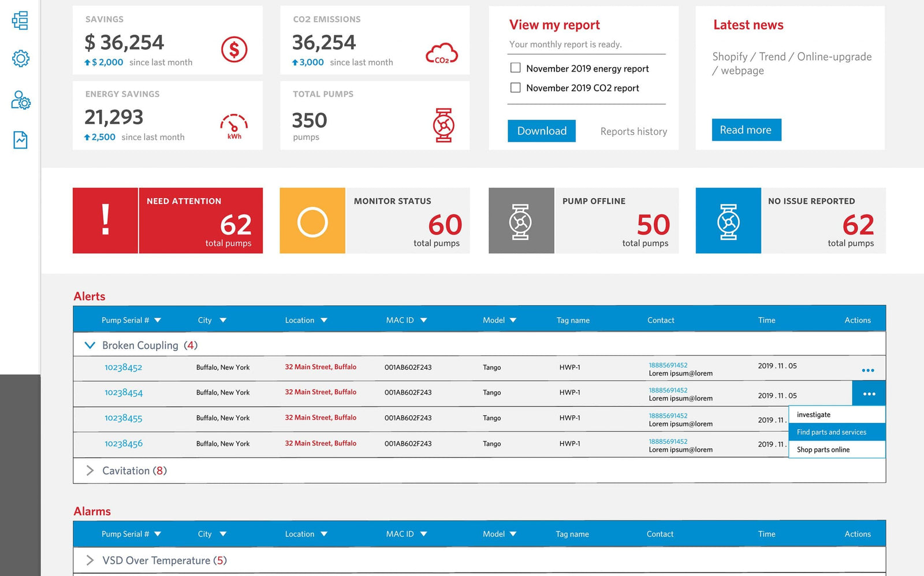This screenshot has width=924, height=576.
Task: Click the Download report button
Action: pos(542,131)
